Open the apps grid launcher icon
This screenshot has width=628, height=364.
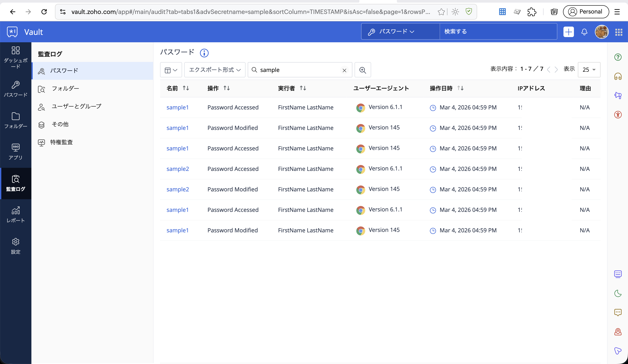619,32
